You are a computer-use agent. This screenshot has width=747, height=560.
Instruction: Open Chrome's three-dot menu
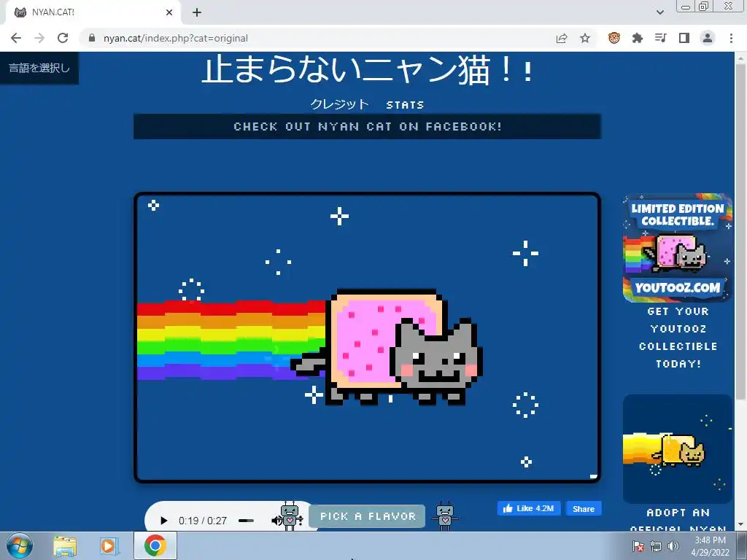click(x=731, y=38)
